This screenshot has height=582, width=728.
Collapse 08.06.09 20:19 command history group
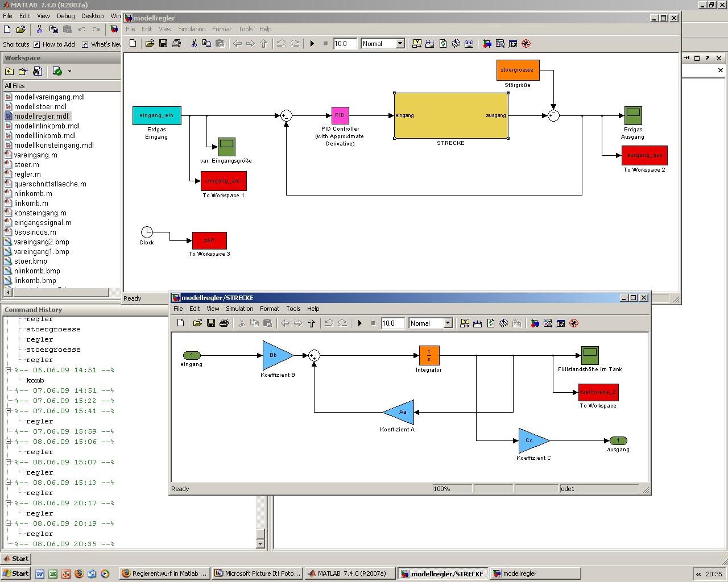click(9, 523)
